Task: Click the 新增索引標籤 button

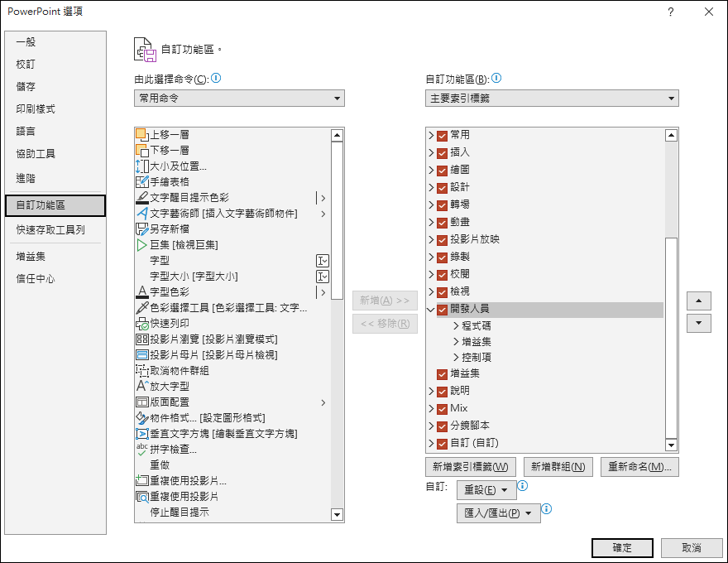Action: tap(471, 467)
